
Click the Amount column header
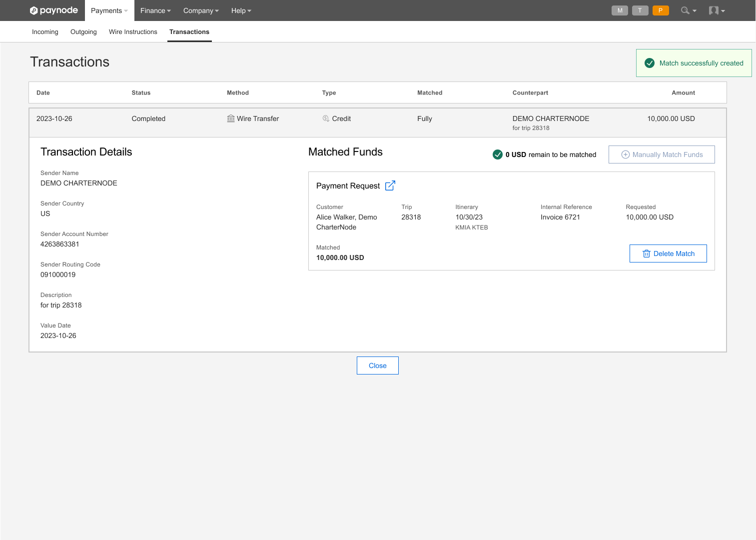pos(683,92)
